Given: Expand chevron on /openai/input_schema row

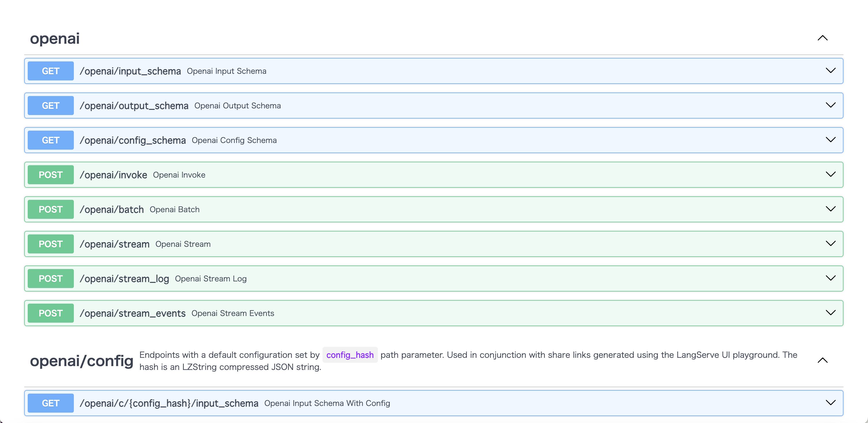Looking at the screenshot, I should (x=830, y=71).
